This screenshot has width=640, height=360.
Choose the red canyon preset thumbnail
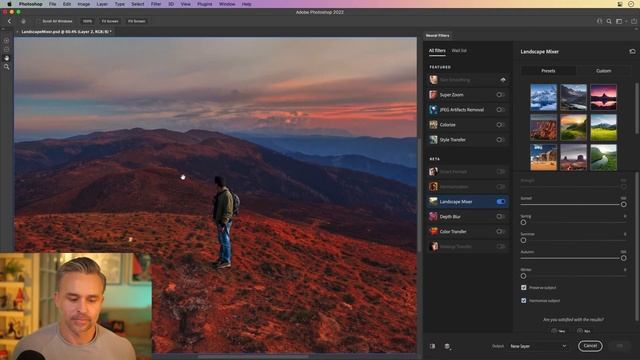543,127
